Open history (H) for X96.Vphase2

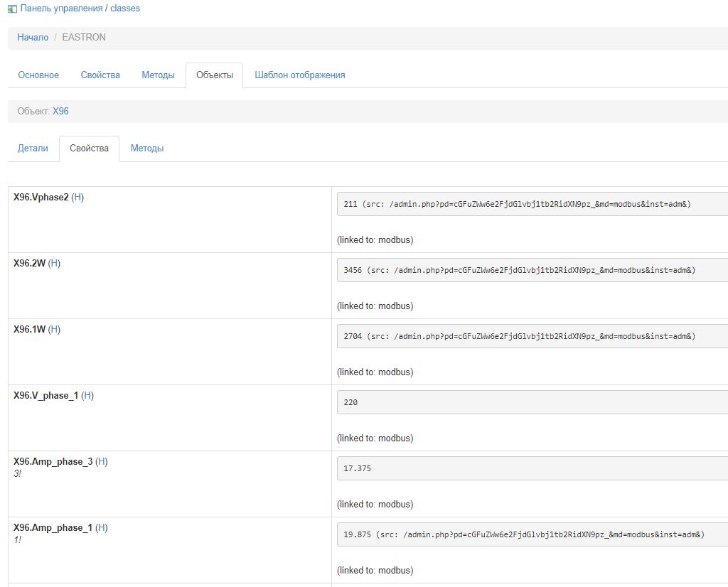tap(78, 197)
